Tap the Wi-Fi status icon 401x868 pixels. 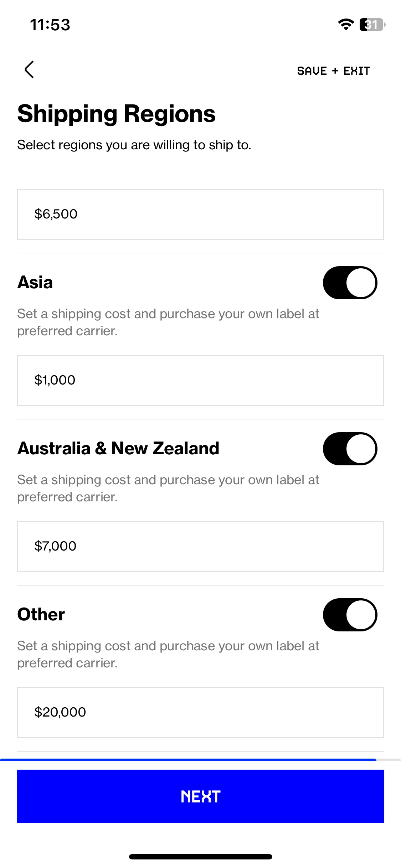pyautogui.click(x=346, y=25)
